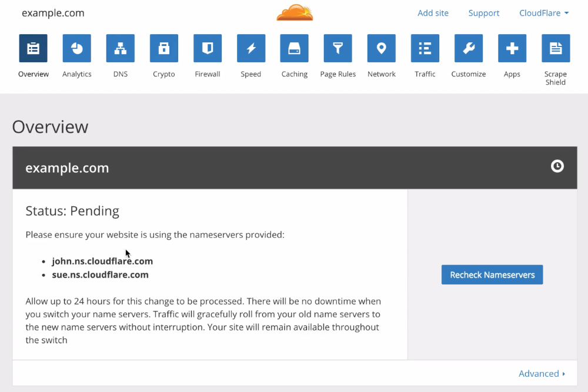588x392 pixels.
Task: Open the CloudFlare account dropdown
Action: pyautogui.click(x=544, y=13)
